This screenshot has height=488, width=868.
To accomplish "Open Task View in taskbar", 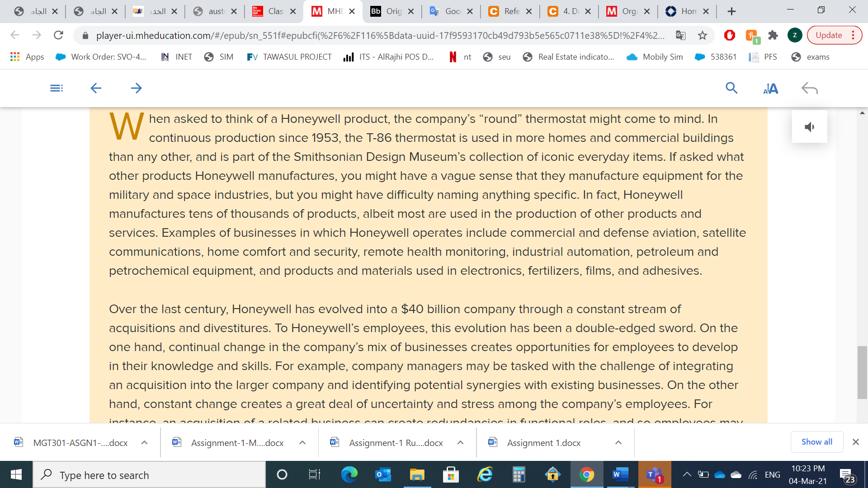I will [314, 475].
